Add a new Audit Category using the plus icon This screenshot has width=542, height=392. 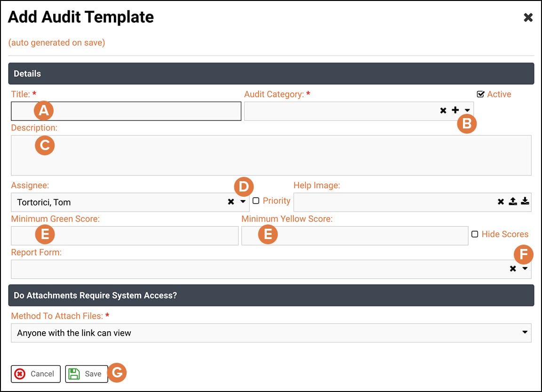coord(455,110)
